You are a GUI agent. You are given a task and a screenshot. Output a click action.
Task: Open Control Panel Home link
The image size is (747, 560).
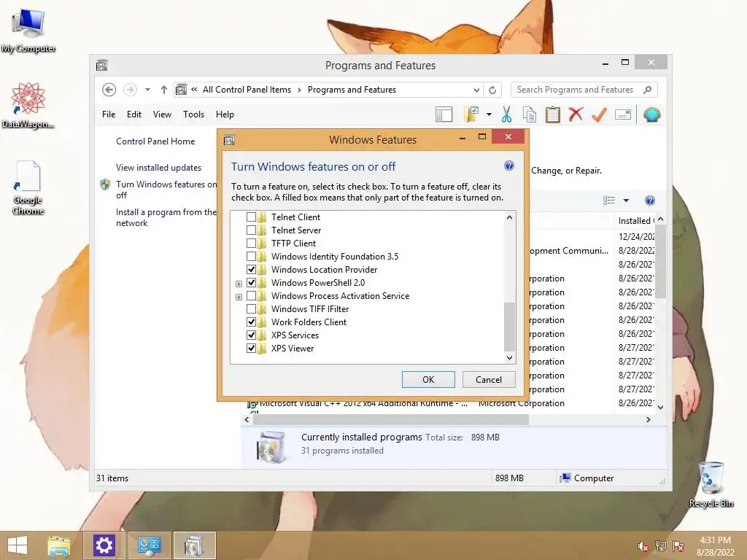click(x=155, y=141)
